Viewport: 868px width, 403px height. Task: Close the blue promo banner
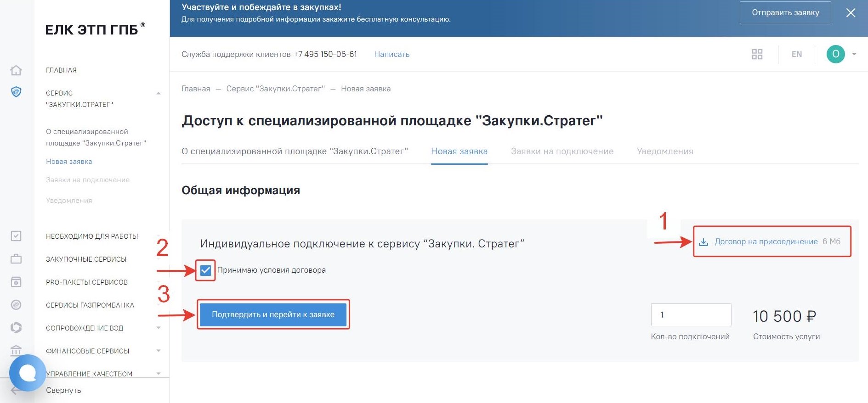pyautogui.click(x=851, y=13)
